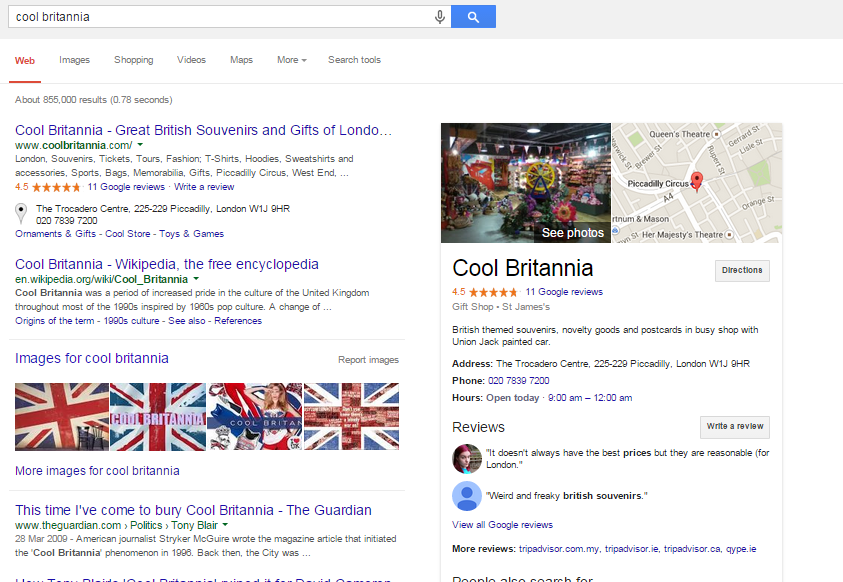Open tripadvisor.ie reviews link
Image resolution: width=843 pixels, height=582 pixels.
tap(631, 549)
